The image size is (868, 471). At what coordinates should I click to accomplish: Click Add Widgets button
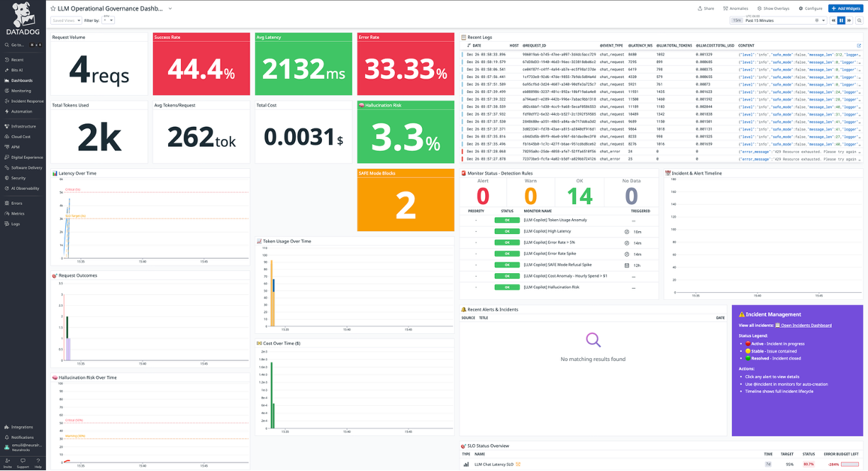(846, 9)
